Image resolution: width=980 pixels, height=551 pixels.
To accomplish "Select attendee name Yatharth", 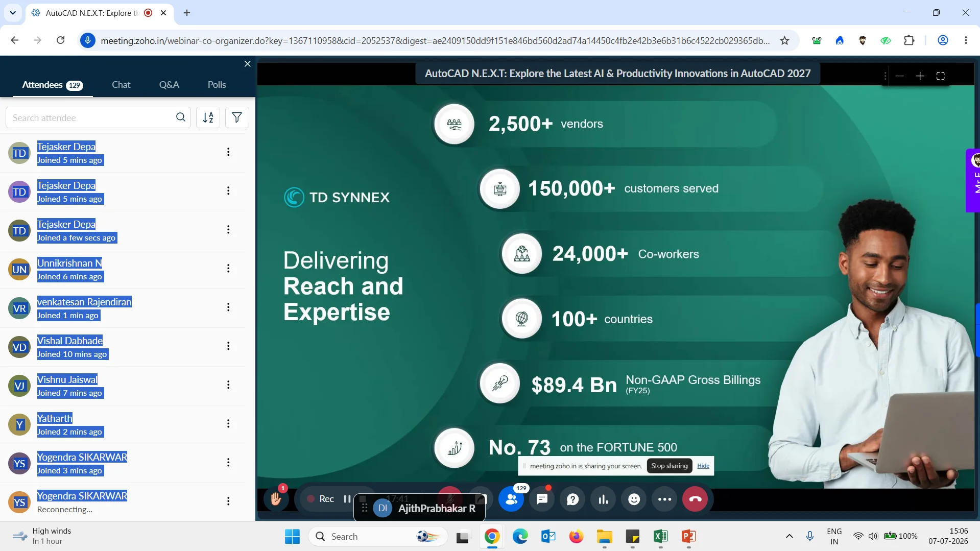I will click(55, 418).
